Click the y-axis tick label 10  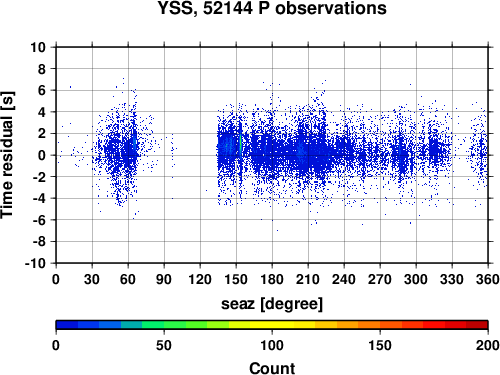click(38, 47)
